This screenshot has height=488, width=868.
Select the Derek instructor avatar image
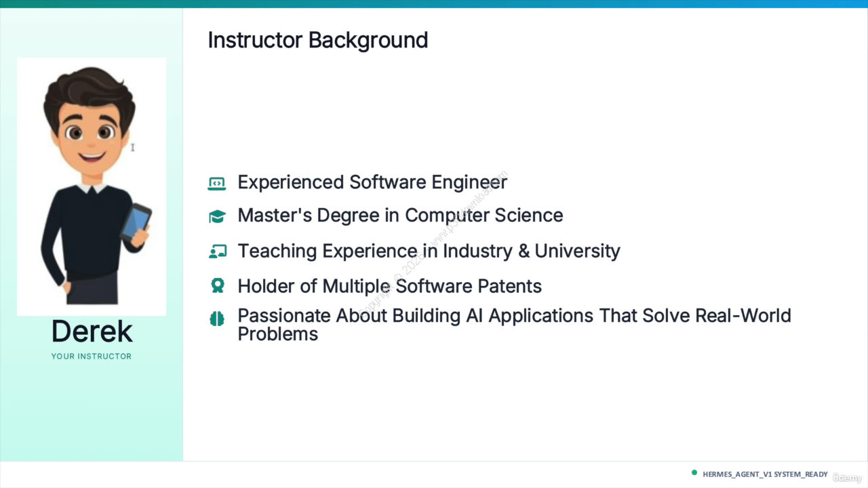pos(92,186)
